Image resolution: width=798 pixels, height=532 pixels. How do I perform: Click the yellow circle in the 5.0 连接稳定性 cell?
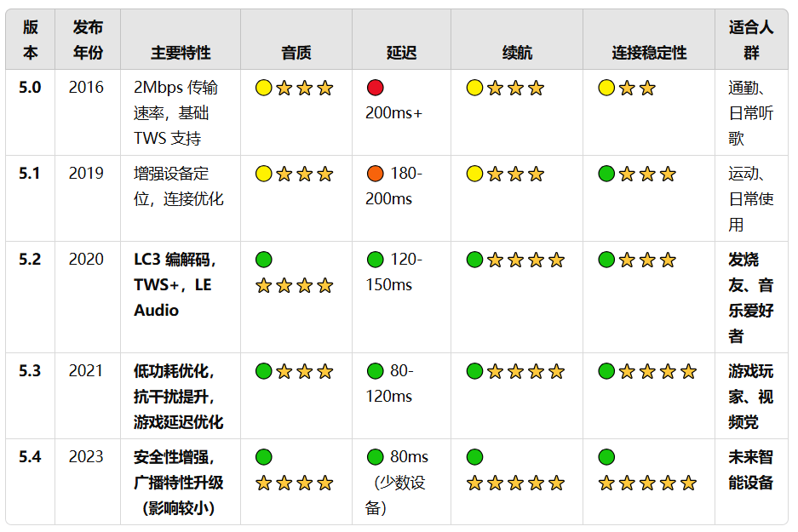pyautogui.click(x=606, y=88)
